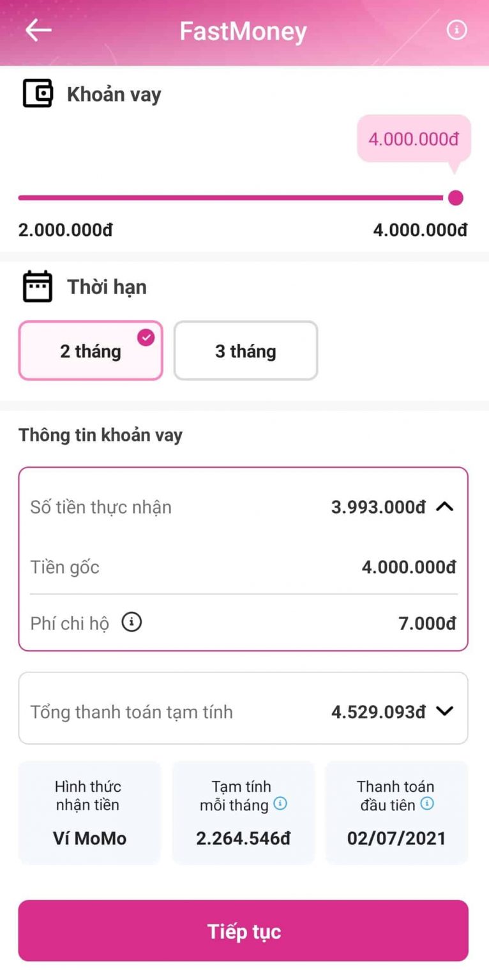Open the info icon in top right corner
This screenshot has height=980, width=489.
coord(457,29)
